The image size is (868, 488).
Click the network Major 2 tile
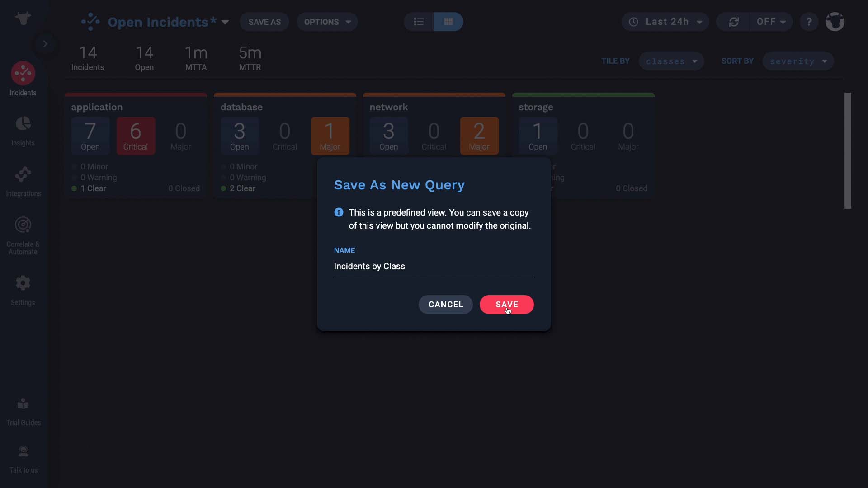click(479, 136)
